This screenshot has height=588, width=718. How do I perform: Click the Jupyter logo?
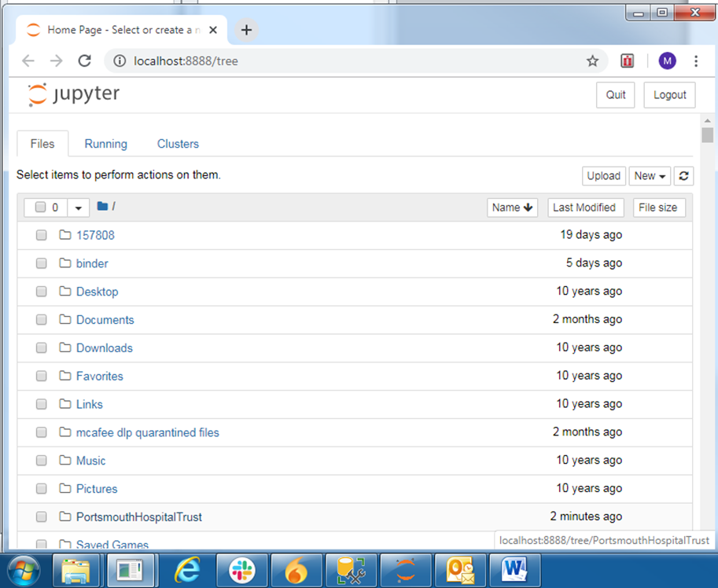tap(73, 94)
